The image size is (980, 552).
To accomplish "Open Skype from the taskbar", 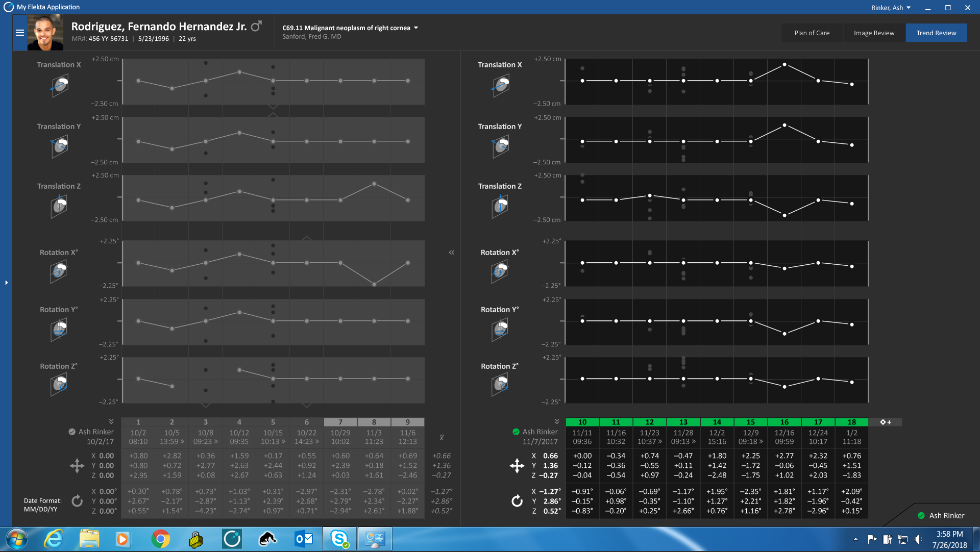I will point(340,539).
